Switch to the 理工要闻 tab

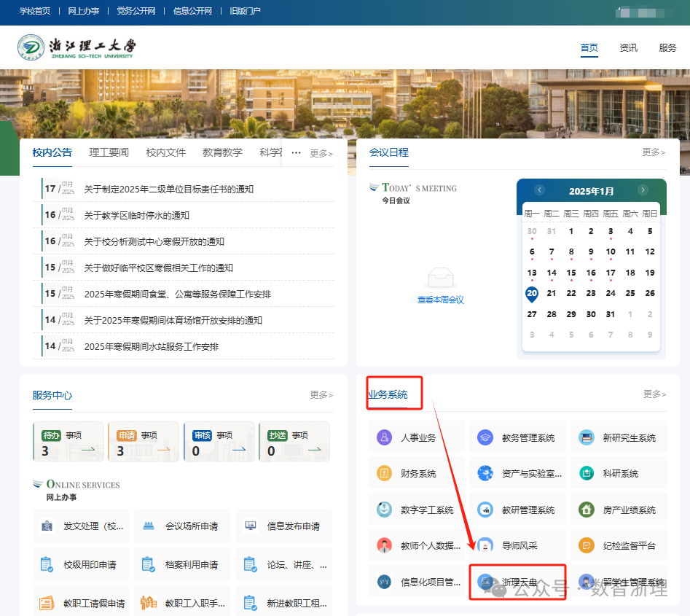click(x=109, y=152)
